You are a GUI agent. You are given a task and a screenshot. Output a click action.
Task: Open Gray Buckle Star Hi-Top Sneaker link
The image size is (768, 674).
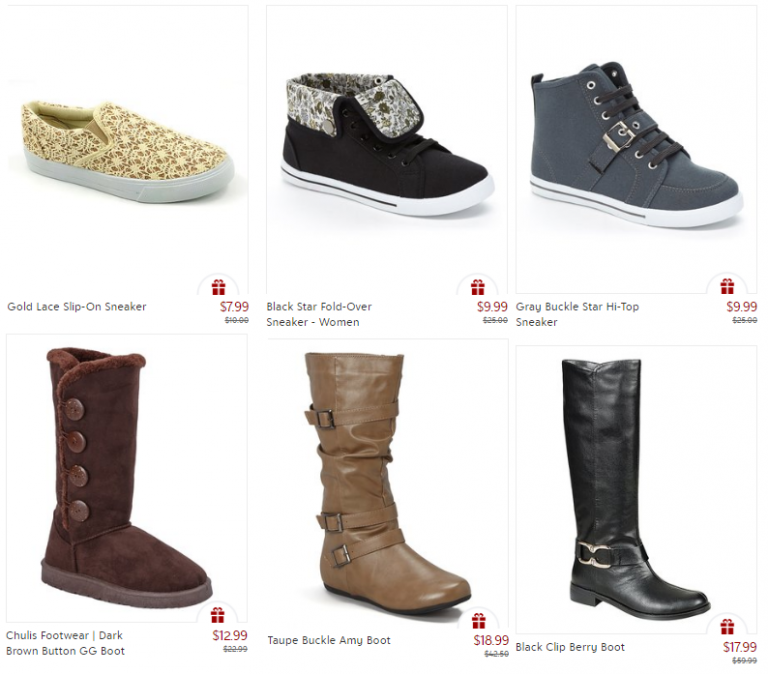point(577,314)
